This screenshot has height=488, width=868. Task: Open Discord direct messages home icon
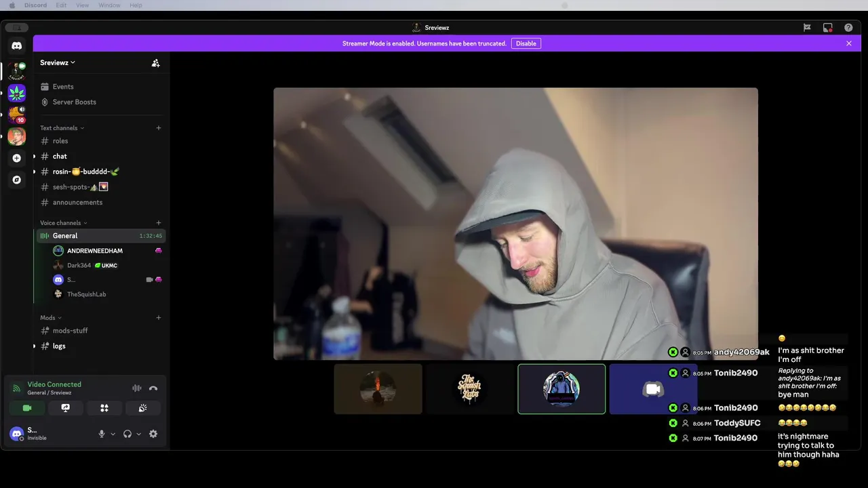[x=17, y=46]
